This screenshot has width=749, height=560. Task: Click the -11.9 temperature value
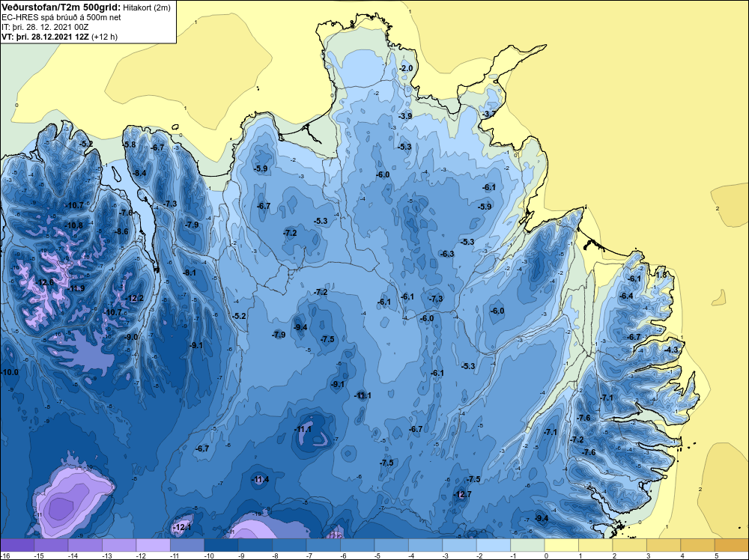click(x=76, y=288)
